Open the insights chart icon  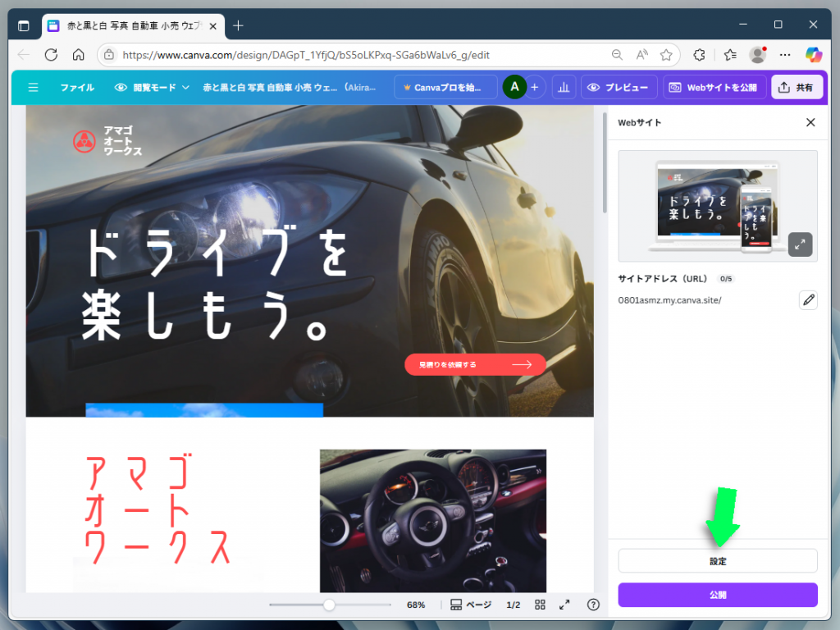(x=564, y=87)
